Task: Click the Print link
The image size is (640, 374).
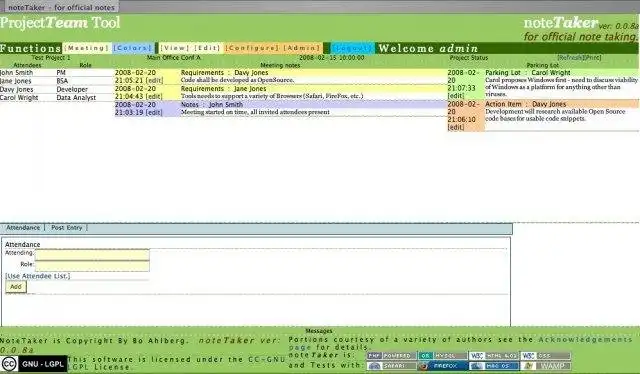Action: [x=592, y=58]
